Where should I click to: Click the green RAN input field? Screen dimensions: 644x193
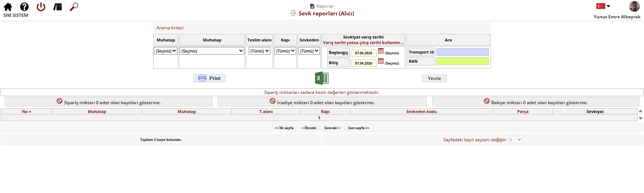[463, 61]
